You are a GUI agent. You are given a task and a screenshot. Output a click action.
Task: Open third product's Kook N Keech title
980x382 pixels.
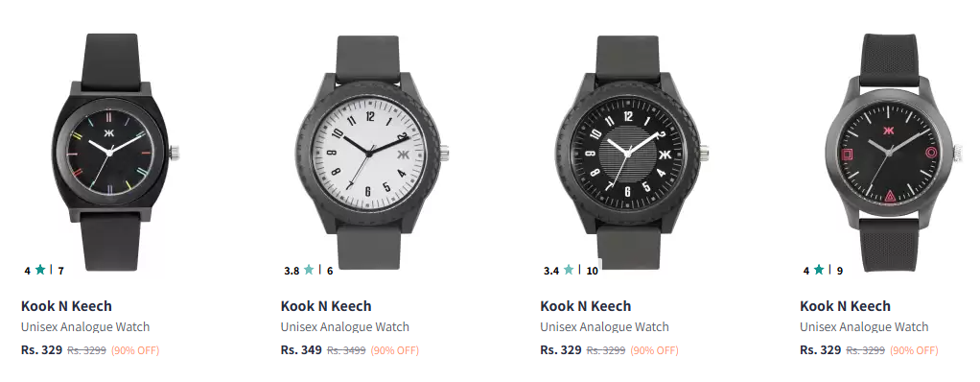586,306
